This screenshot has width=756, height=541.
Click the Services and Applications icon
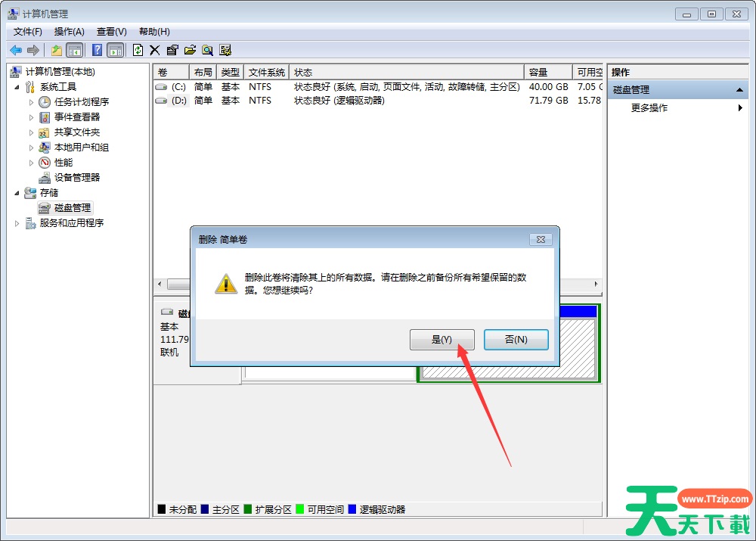30,223
